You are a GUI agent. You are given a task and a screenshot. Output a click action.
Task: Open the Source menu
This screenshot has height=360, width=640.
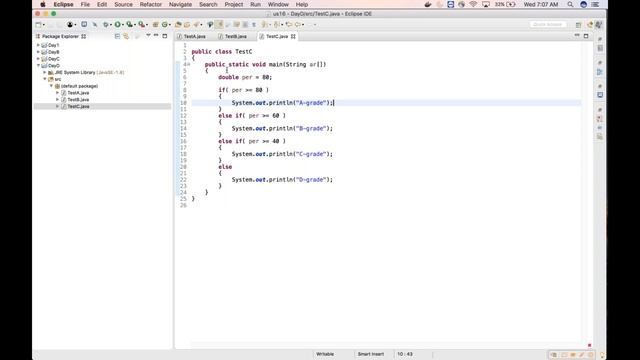coord(123,4)
